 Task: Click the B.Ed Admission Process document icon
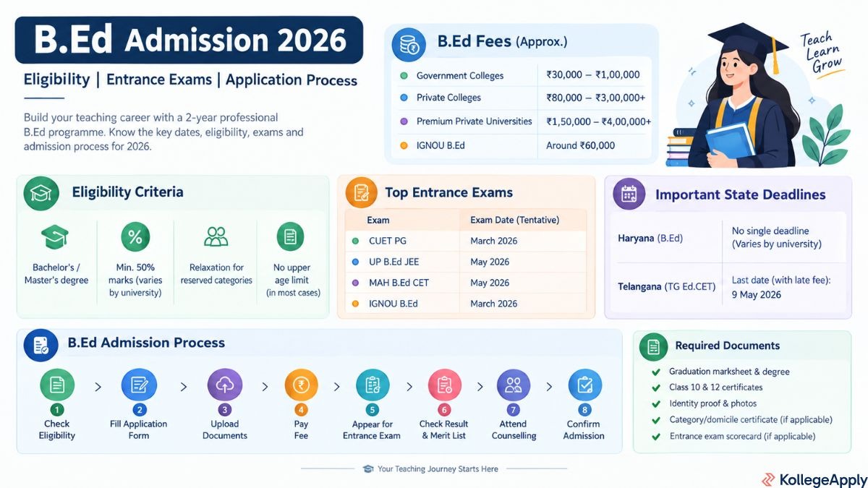[x=41, y=344]
